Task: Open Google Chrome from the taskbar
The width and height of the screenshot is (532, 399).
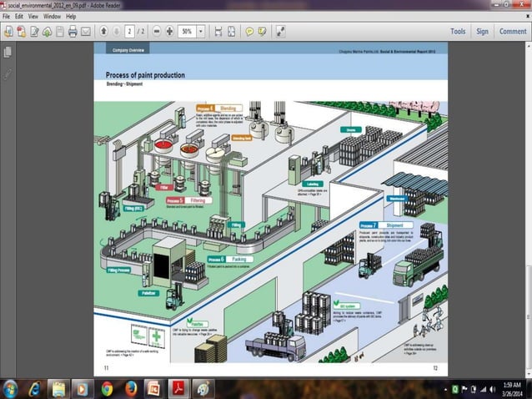Action: tap(107, 388)
